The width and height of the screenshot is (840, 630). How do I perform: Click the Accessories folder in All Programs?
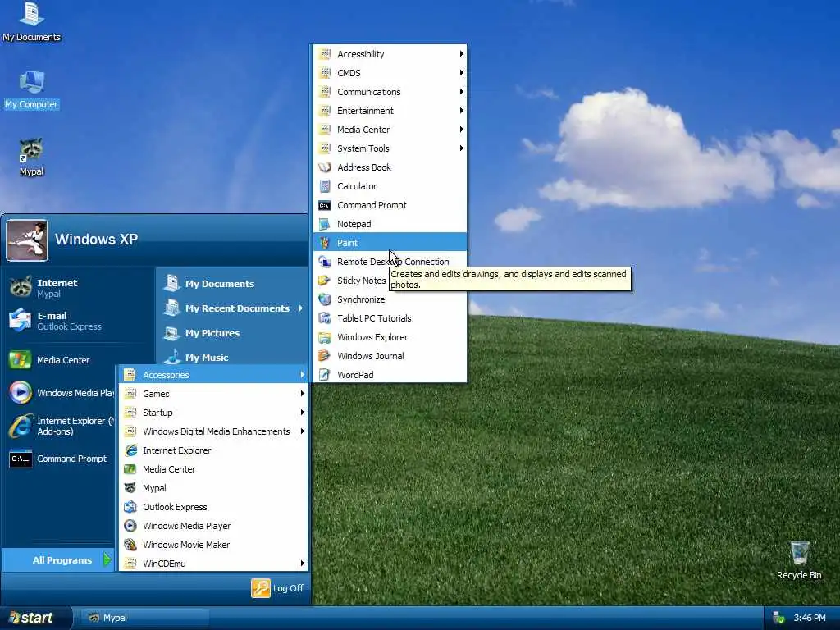pyautogui.click(x=213, y=375)
